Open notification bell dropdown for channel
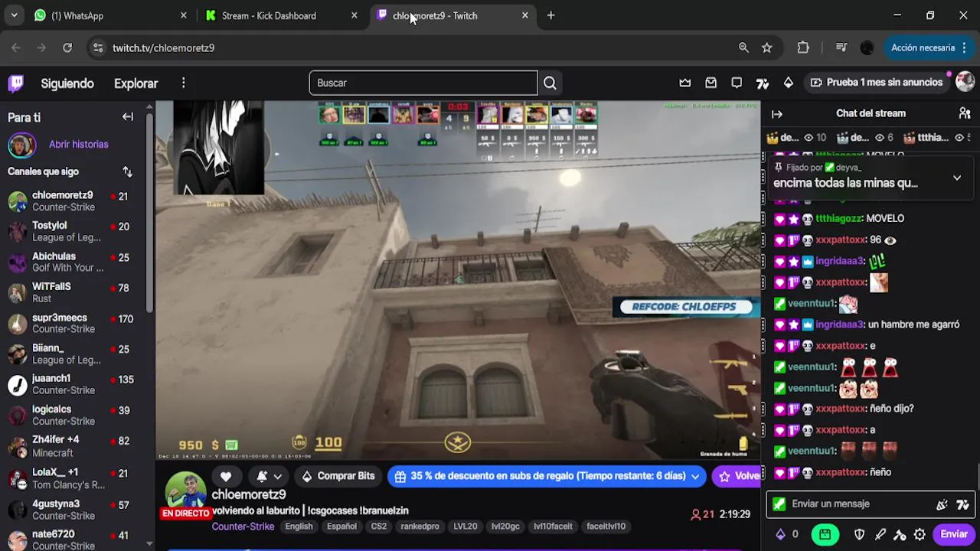The image size is (980, 551). 269,476
